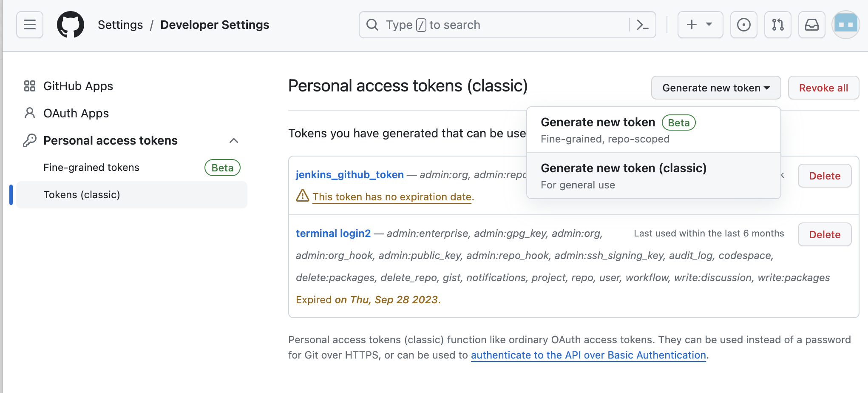Open OAuth Apps in sidebar
Viewport: 868px width, 393px height.
76,113
